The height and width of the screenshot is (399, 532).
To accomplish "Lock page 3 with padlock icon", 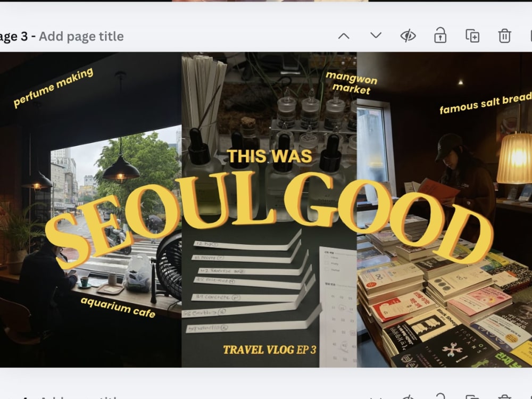I will click(440, 35).
